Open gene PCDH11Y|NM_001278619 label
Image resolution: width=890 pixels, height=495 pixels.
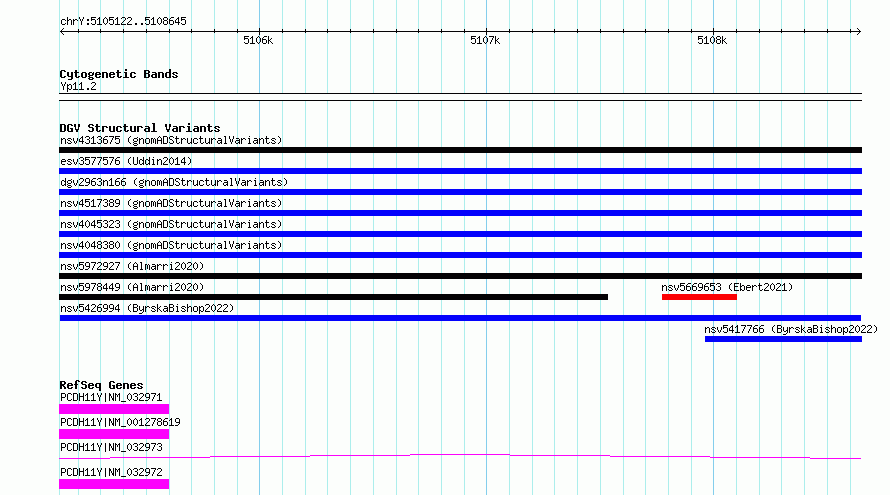point(120,422)
